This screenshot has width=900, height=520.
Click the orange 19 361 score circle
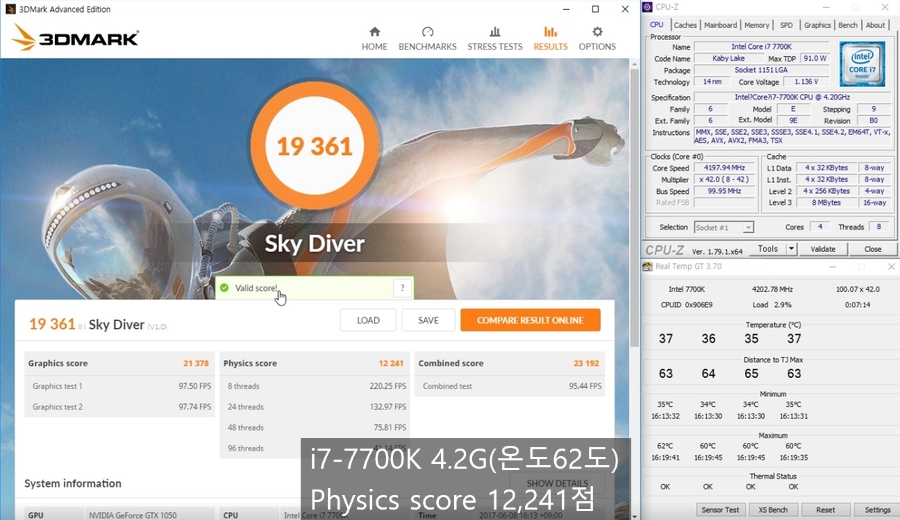coord(315,146)
